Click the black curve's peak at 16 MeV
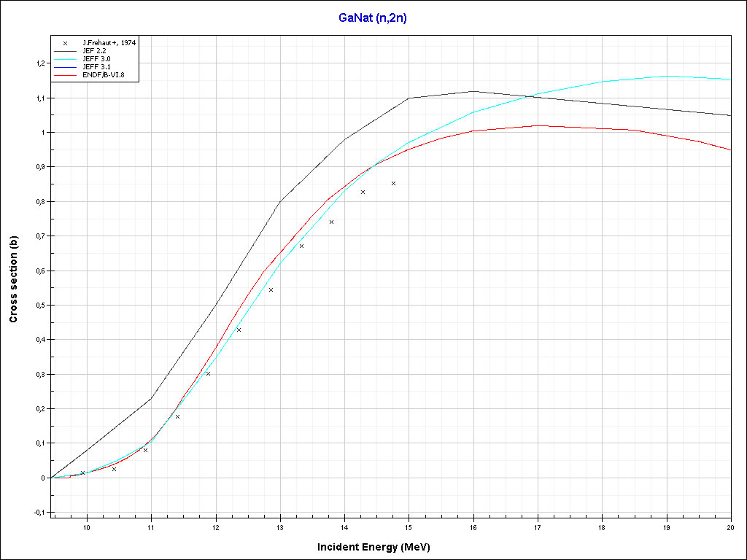Viewport: 747px width, 560px height. pyautogui.click(x=473, y=91)
